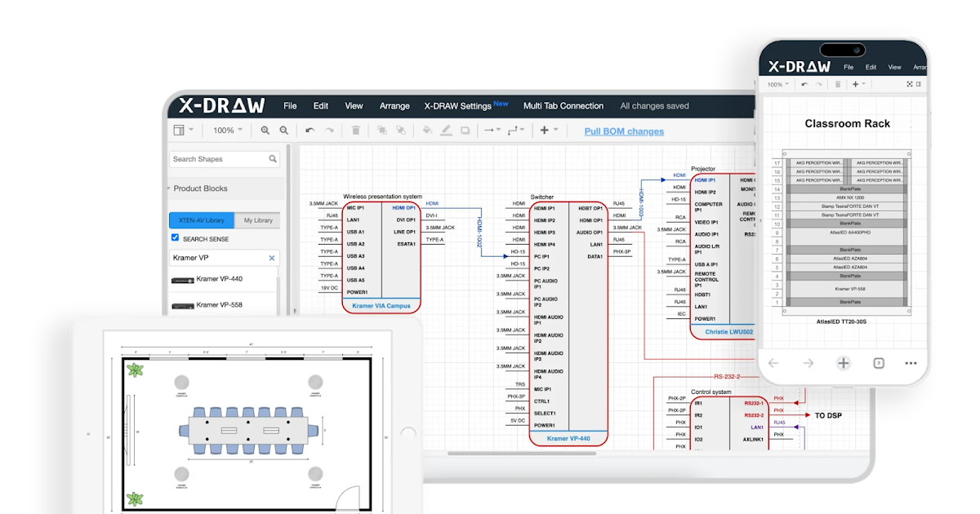Zoom in using the magnifier plus icon
980x514 pixels.
click(x=265, y=131)
